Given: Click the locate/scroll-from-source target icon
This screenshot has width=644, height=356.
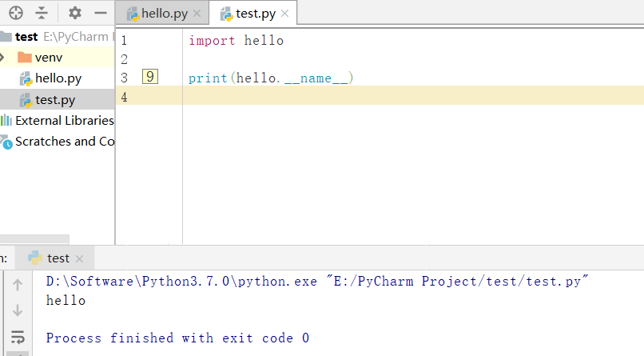Looking at the screenshot, I should pos(16,13).
